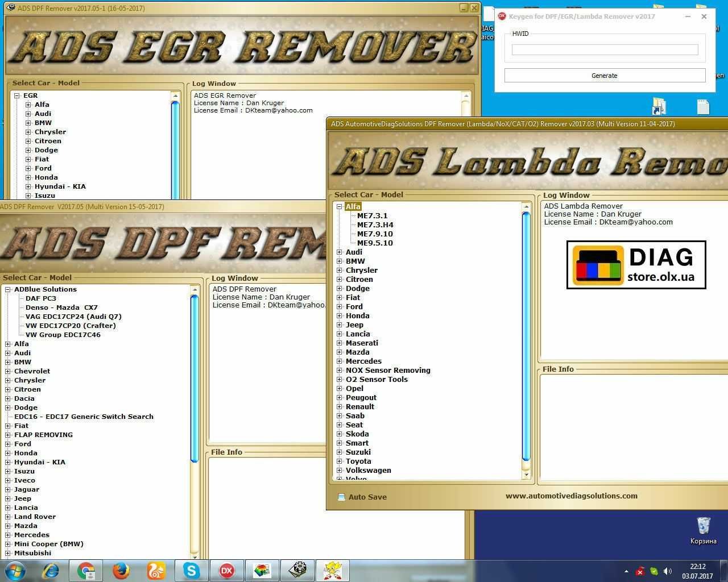Minimize the ADS EGR Remover window
The height and width of the screenshot is (582, 728).
click(x=464, y=8)
